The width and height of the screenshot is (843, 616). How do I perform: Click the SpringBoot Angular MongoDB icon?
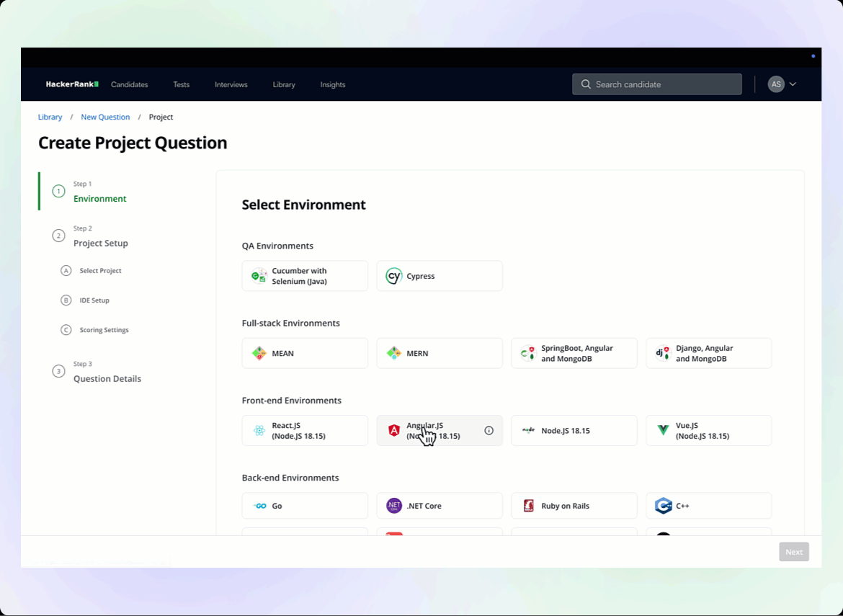coord(528,353)
